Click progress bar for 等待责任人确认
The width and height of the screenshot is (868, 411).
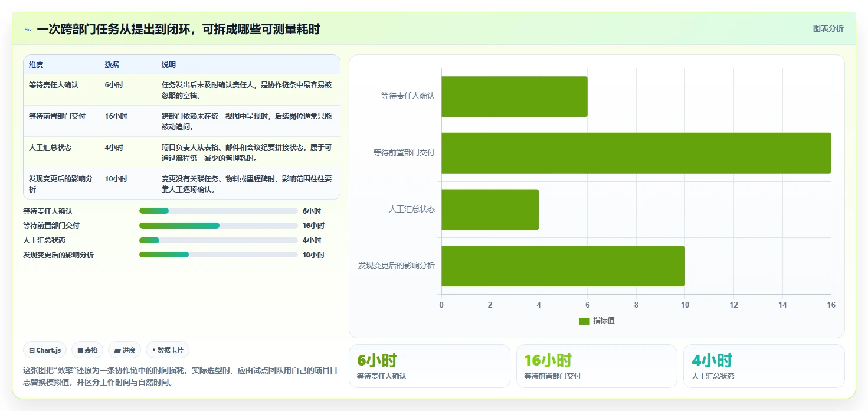coord(218,211)
